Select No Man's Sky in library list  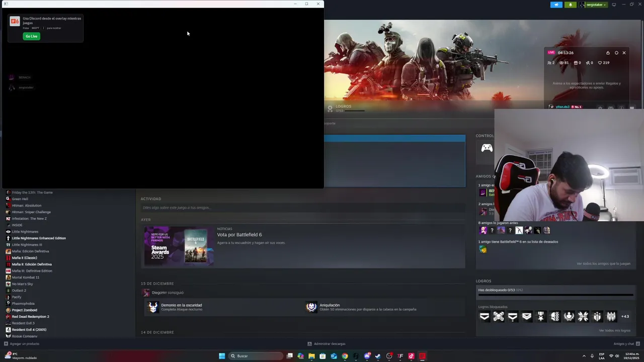tap(23, 284)
